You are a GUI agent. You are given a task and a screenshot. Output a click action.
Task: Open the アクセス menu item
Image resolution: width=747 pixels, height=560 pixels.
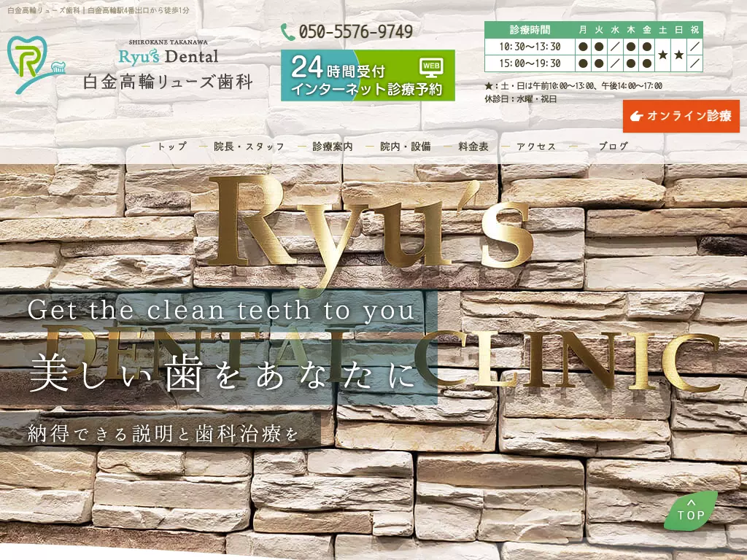[x=536, y=146]
